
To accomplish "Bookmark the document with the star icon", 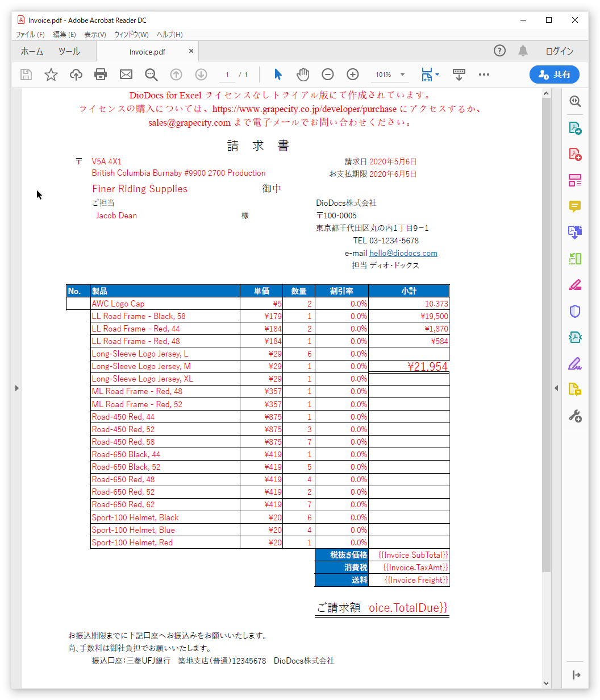I will tap(51, 74).
